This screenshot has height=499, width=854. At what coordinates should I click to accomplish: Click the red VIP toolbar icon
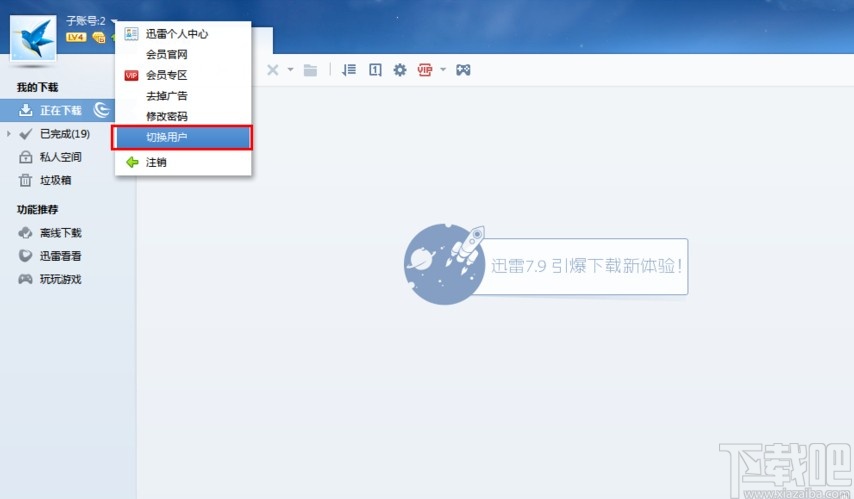click(x=425, y=70)
